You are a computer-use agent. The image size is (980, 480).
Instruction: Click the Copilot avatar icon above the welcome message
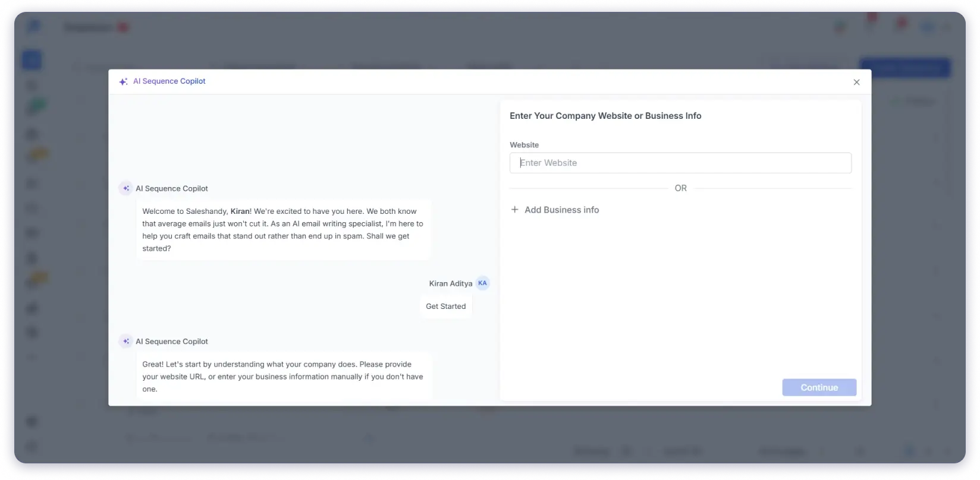pos(125,188)
